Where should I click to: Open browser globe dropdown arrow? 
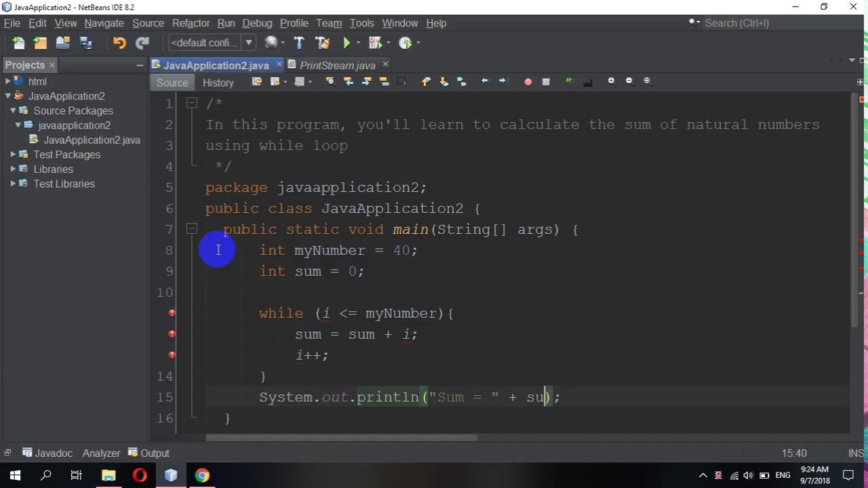pyautogui.click(x=283, y=43)
